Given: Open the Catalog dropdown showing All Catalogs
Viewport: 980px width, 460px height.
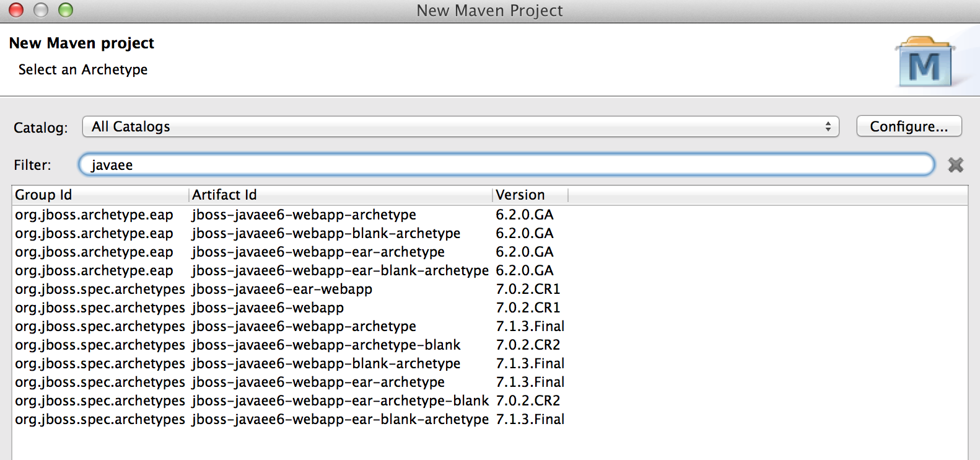Looking at the screenshot, I should 460,126.
